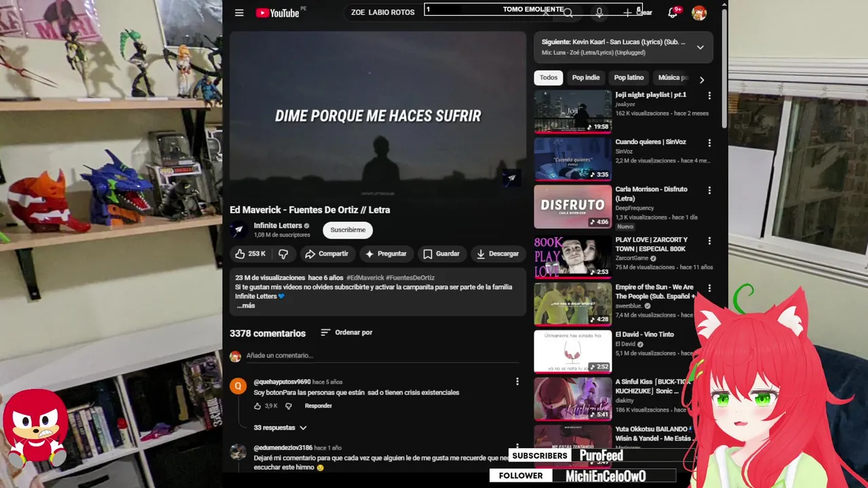Open the Yuta Okkotsu BAILANDO video title

click(x=653, y=434)
